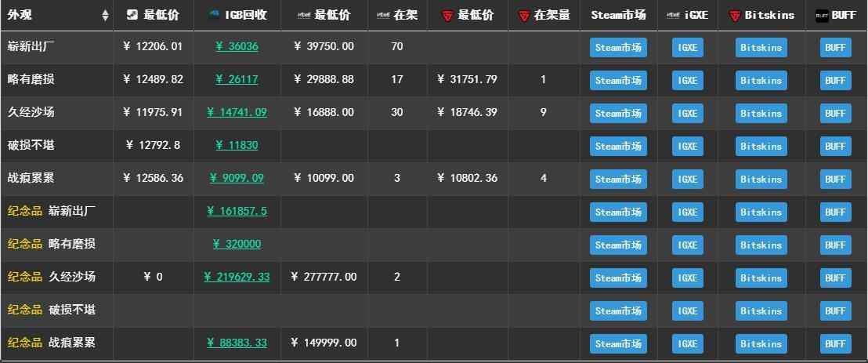Open Steam市场 for 纪念品 破损不堪 row
This screenshot has height=363, width=868.
point(618,311)
